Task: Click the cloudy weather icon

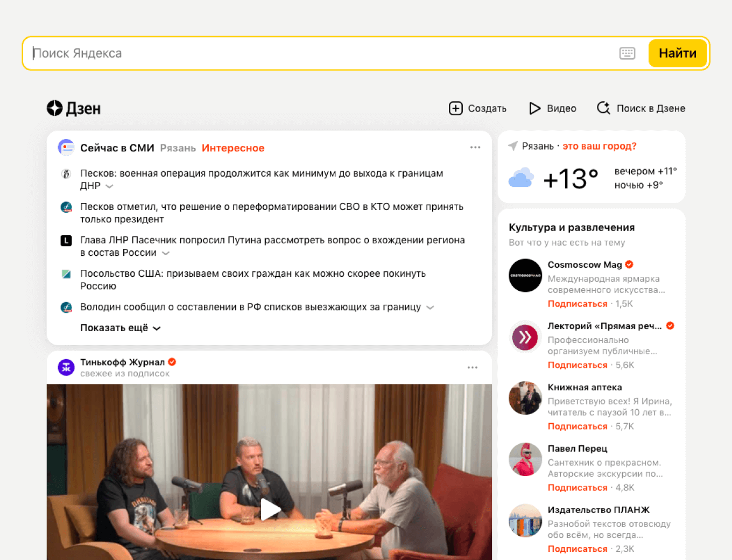Action: point(521,178)
